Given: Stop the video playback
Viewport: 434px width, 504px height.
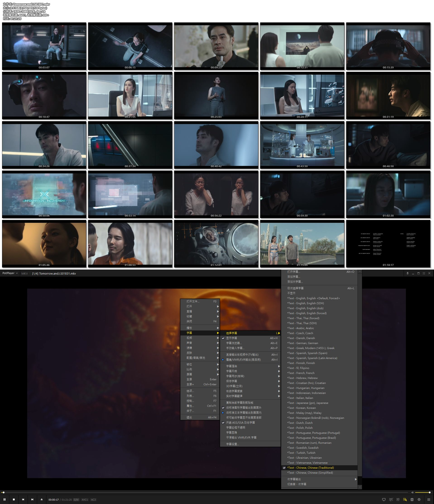Looking at the screenshot, I should [x=14, y=499].
